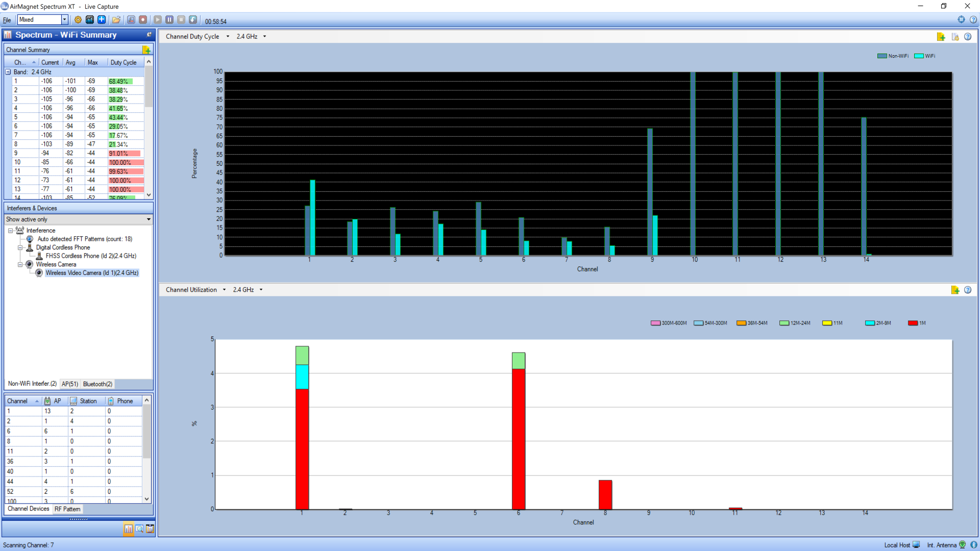Save capture data using the export icon

pos(131,19)
